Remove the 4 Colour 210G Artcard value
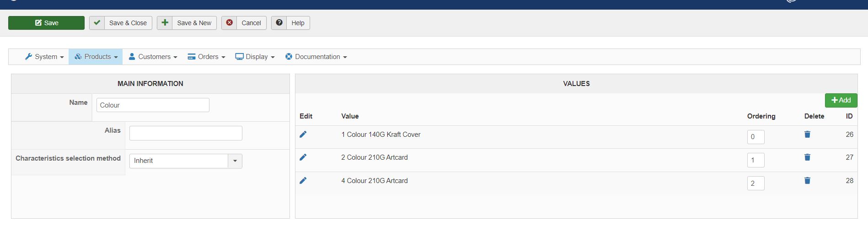Viewport: 868px width, 232px height. tap(807, 181)
